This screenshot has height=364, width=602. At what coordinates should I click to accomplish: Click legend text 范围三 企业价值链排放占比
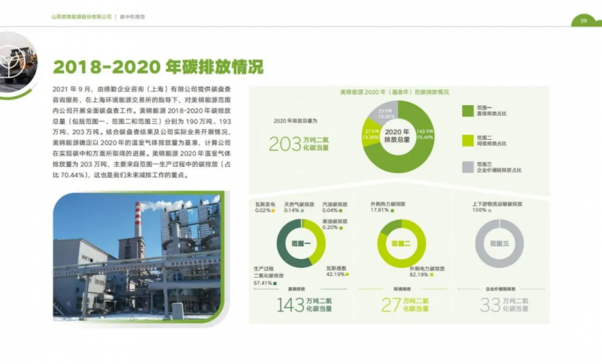pos(499,167)
